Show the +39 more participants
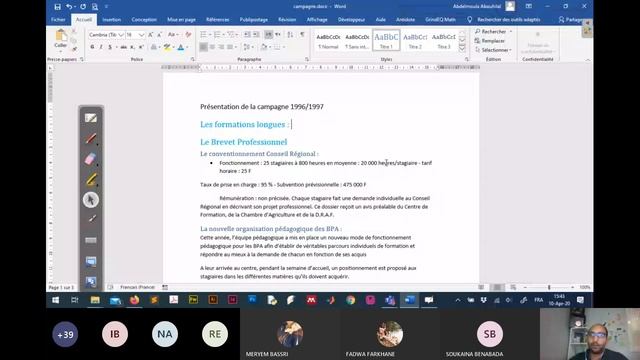 tap(65, 334)
